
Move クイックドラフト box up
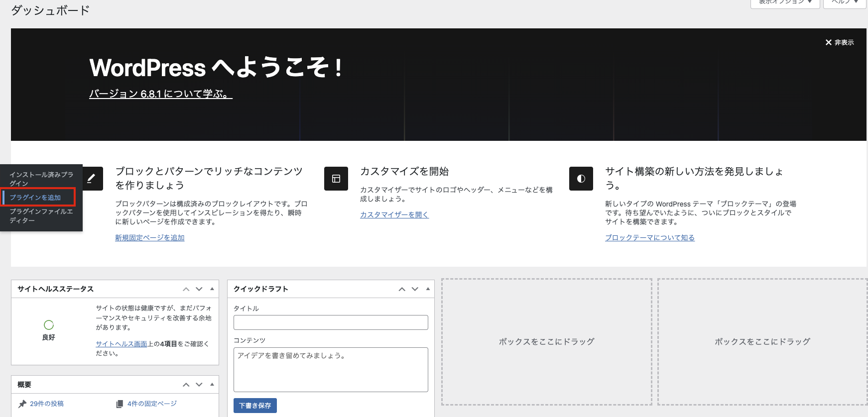pos(402,289)
